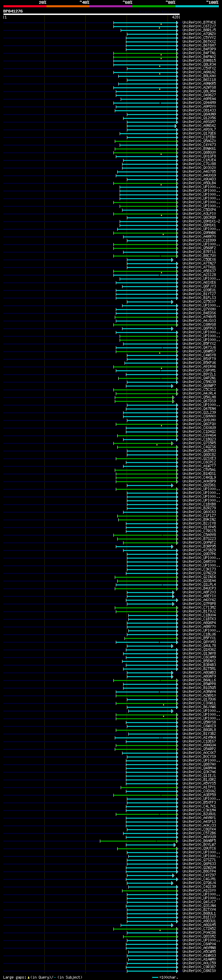The image size is (222, 980).
Task: Open the UniRef100_C5YVY2 entry
Action: click(199, 38)
